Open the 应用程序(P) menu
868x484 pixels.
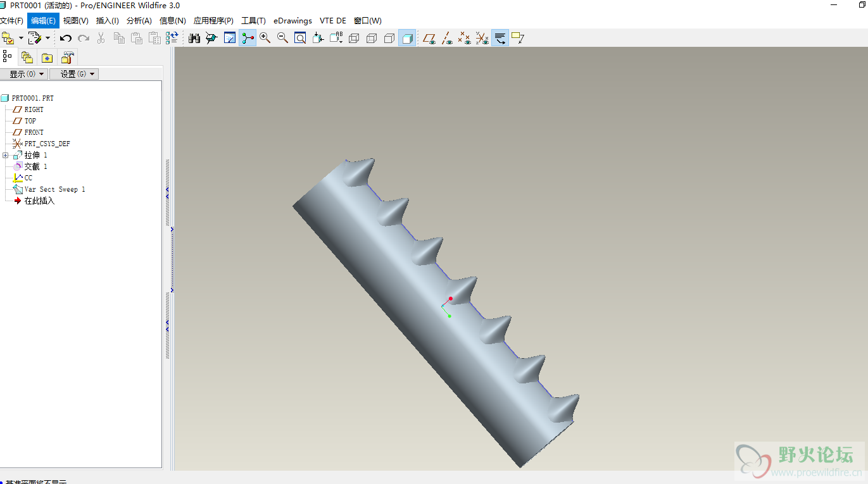(x=213, y=21)
